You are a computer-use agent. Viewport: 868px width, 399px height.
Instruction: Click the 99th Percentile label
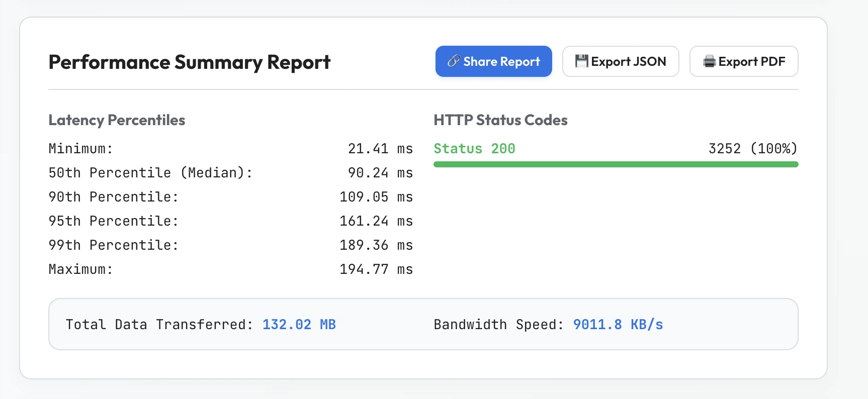pos(114,245)
